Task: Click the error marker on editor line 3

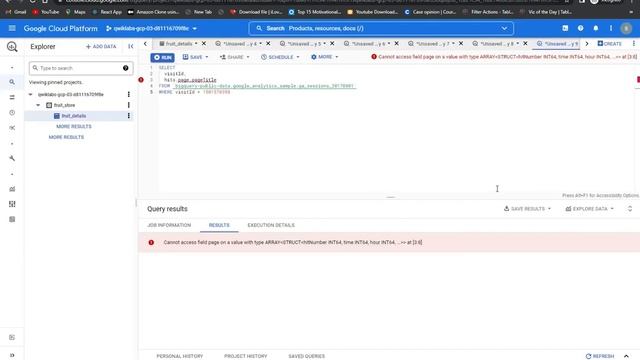Action: (141, 80)
